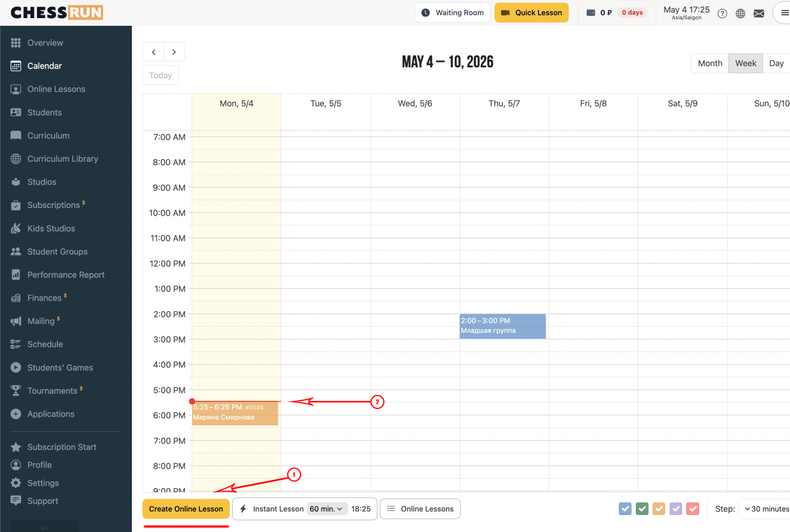Open Performance Report menu item

[x=66, y=275]
